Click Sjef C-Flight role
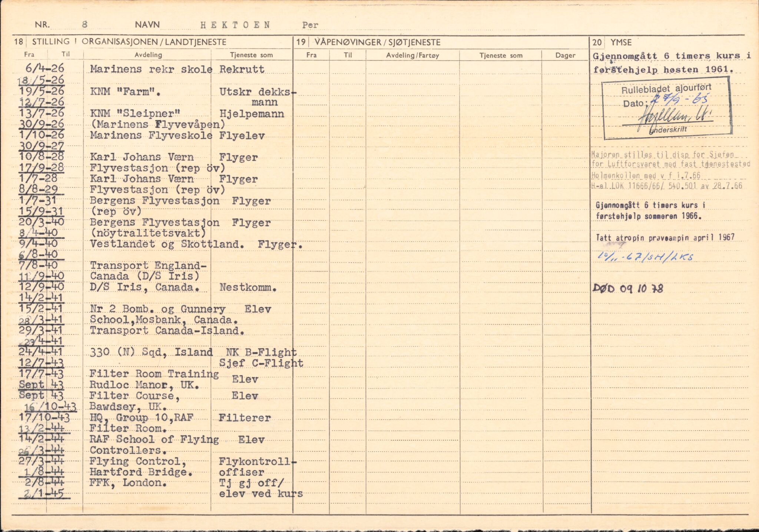The image size is (759, 532). (x=261, y=363)
